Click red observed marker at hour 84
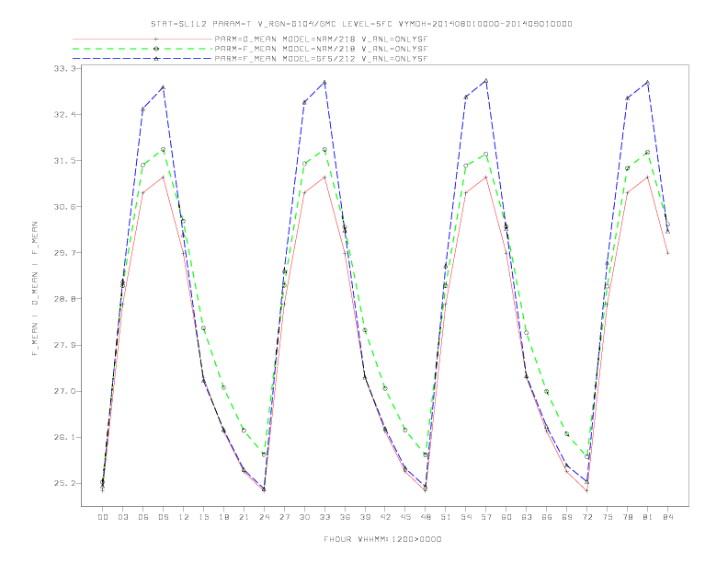Viewport: 728px width, 563px height. click(667, 253)
